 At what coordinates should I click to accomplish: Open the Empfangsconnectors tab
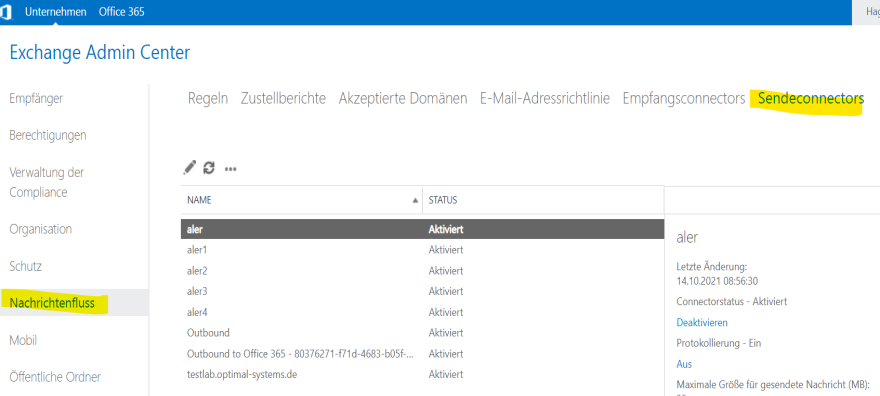coord(684,99)
